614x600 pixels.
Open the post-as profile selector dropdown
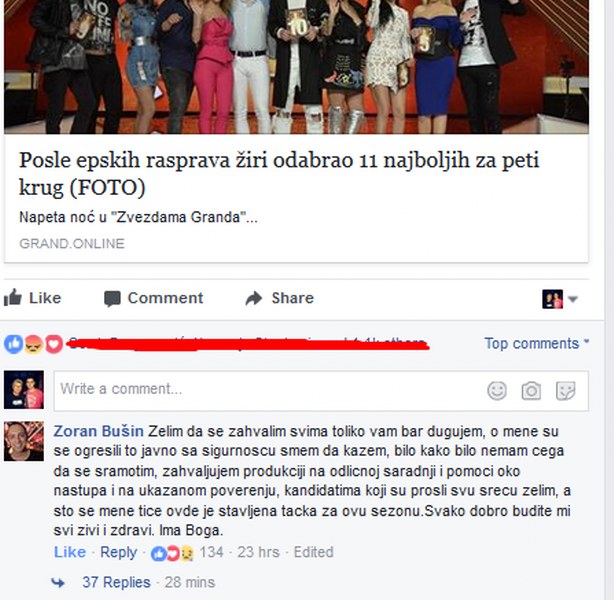point(560,299)
